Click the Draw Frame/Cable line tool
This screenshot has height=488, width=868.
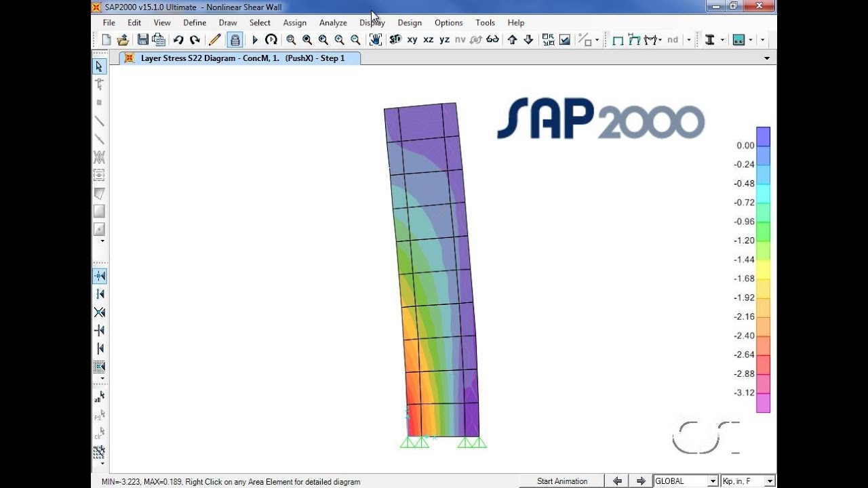coord(99,121)
